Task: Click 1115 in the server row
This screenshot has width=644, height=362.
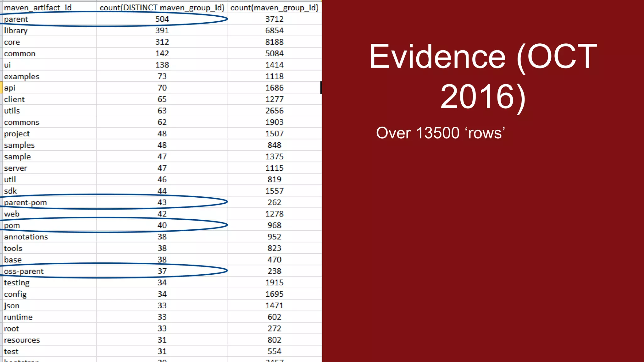Action: pyautogui.click(x=274, y=168)
